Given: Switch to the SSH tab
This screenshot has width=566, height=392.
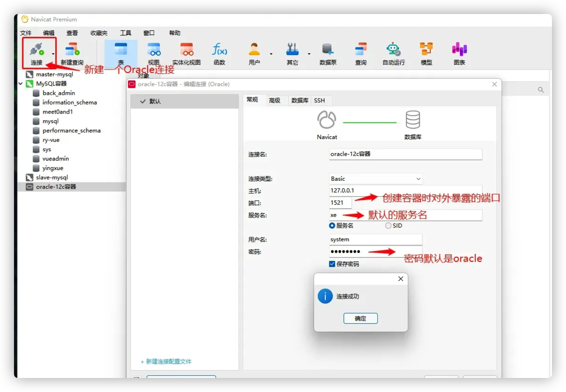Looking at the screenshot, I should (x=320, y=100).
